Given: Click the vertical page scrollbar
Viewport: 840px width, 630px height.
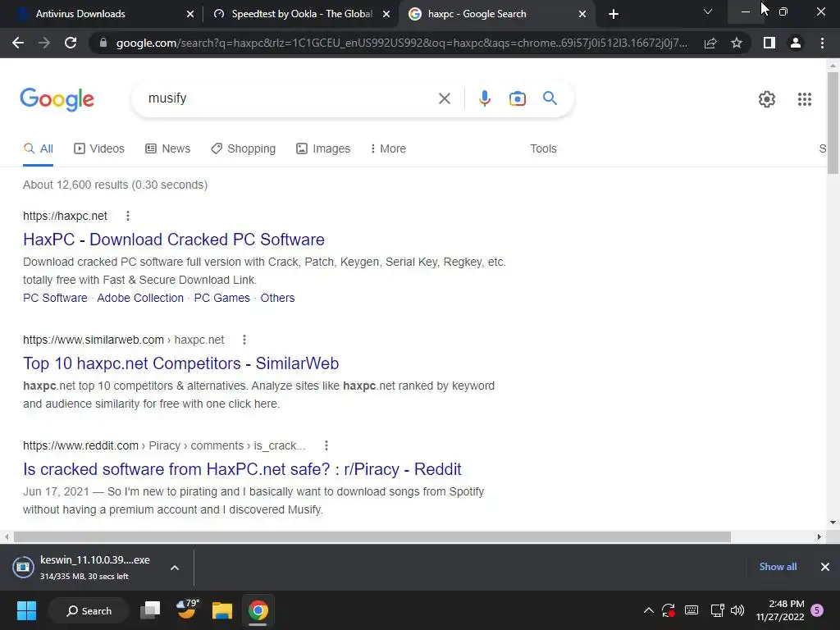Looking at the screenshot, I should click(833, 123).
